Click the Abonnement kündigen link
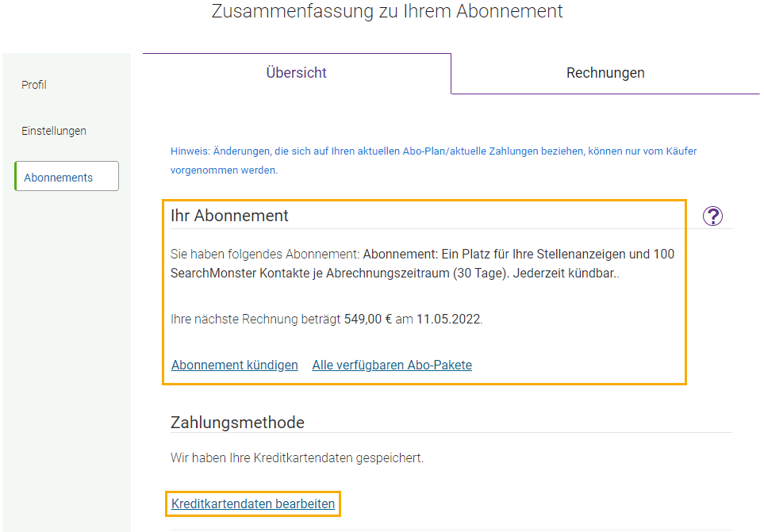764x532 pixels. [x=234, y=365]
